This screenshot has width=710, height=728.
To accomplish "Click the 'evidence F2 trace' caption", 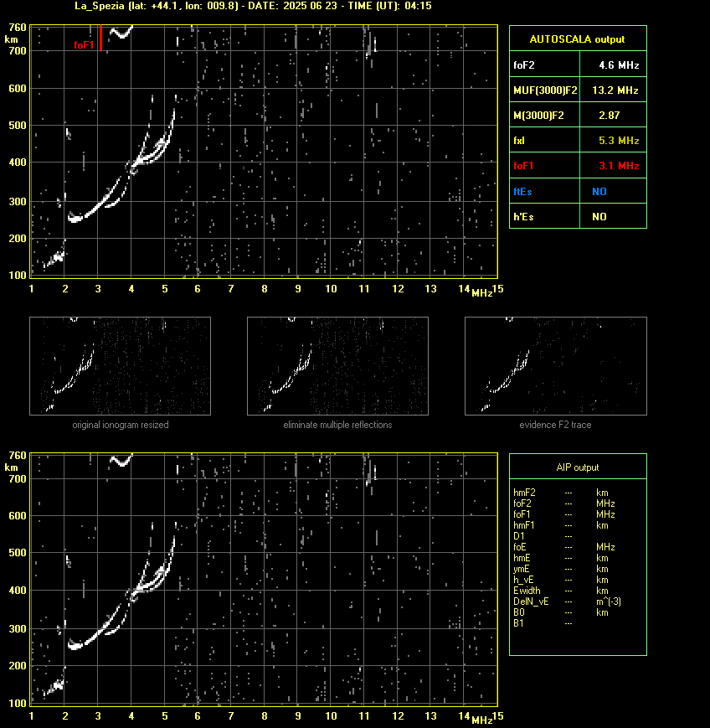I will click(555, 425).
